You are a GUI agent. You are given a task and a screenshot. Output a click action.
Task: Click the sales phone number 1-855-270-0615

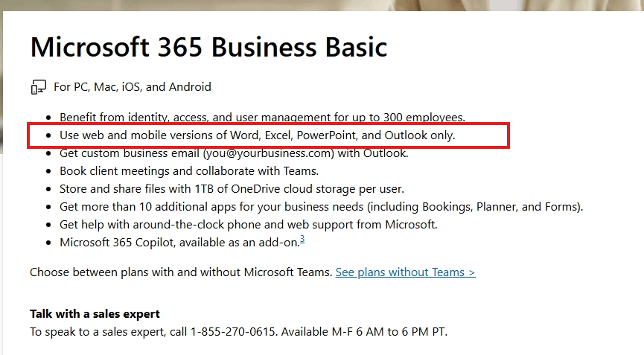[234, 332]
